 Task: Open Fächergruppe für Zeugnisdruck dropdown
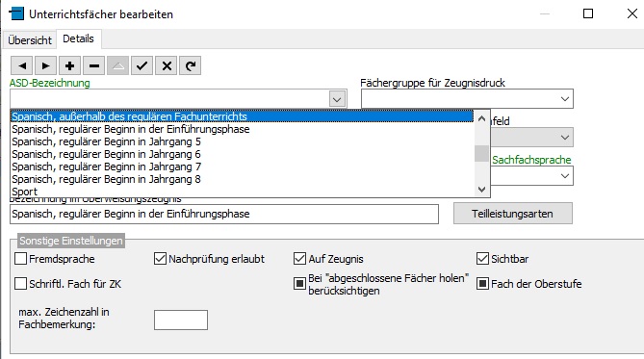tap(565, 99)
